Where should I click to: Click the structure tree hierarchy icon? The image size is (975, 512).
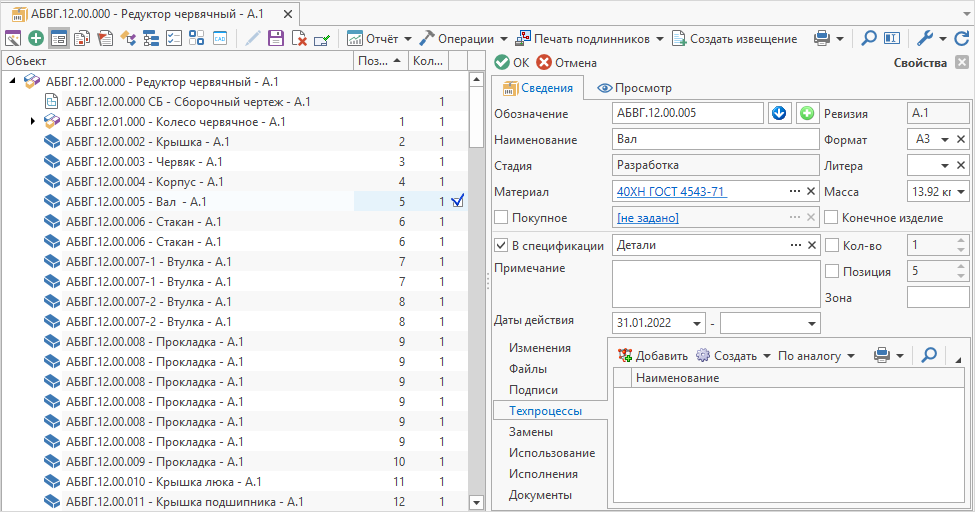point(151,39)
